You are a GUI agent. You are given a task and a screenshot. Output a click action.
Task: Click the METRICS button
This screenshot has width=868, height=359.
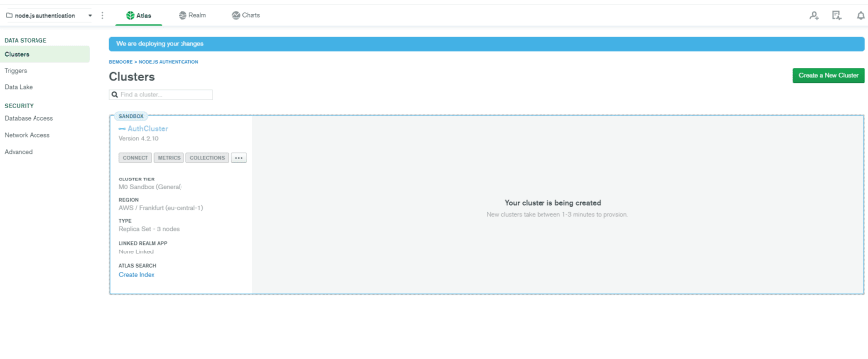pos(169,158)
